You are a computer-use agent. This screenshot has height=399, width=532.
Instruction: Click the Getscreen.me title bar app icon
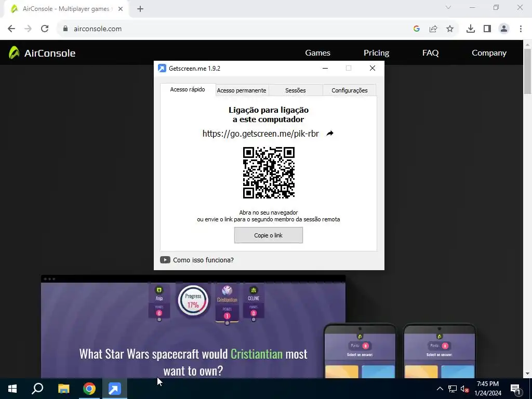(x=162, y=68)
